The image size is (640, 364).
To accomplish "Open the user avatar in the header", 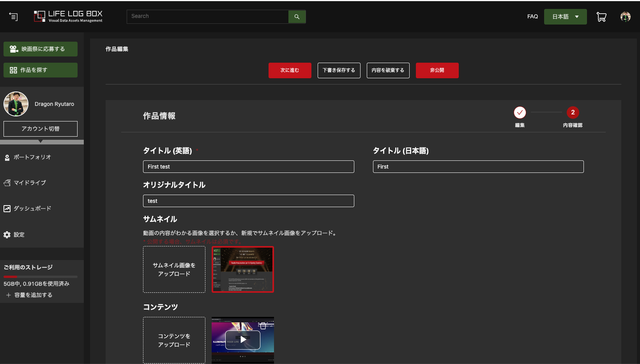I will pos(625,17).
